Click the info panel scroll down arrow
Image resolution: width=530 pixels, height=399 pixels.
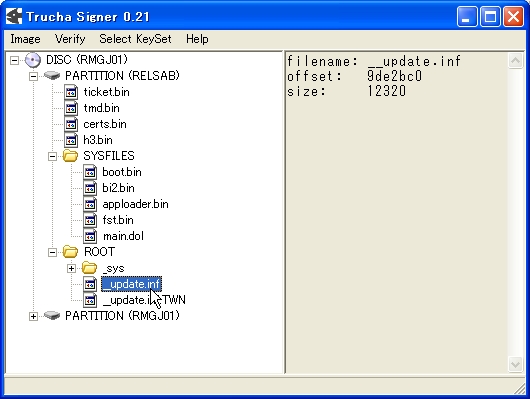pyautogui.click(x=515, y=365)
